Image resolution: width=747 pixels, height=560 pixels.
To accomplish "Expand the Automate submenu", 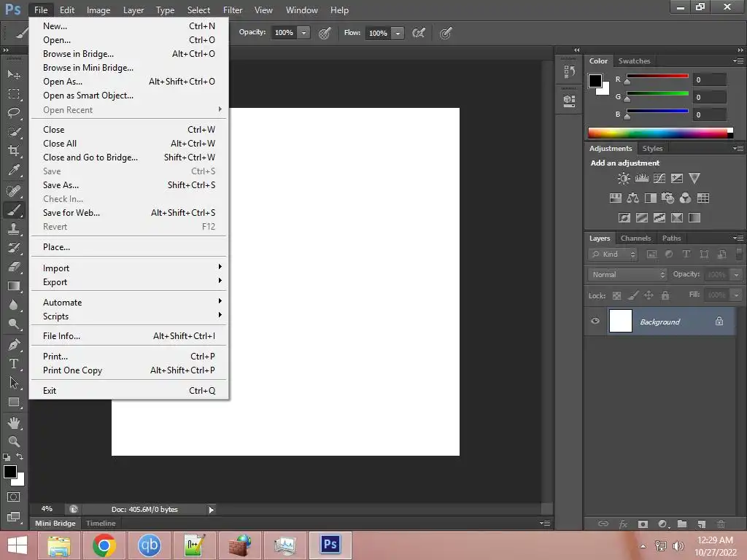I will pyautogui.click(x=129, y=303).
